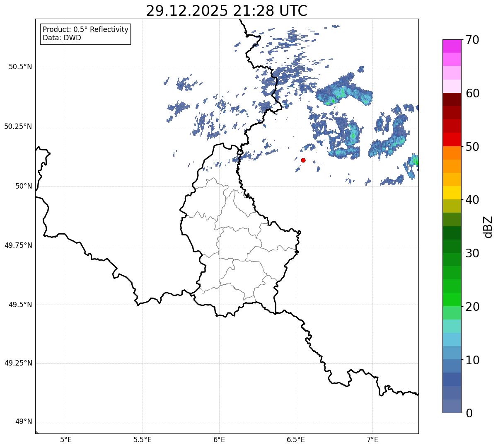Click the yellow swatch just above 40
The width and height of the screenshot is (498, 448).
452,193
